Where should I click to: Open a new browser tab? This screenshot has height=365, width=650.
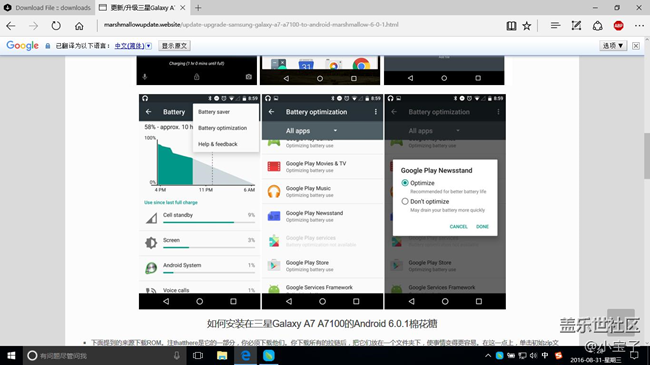tap(198, 7)
